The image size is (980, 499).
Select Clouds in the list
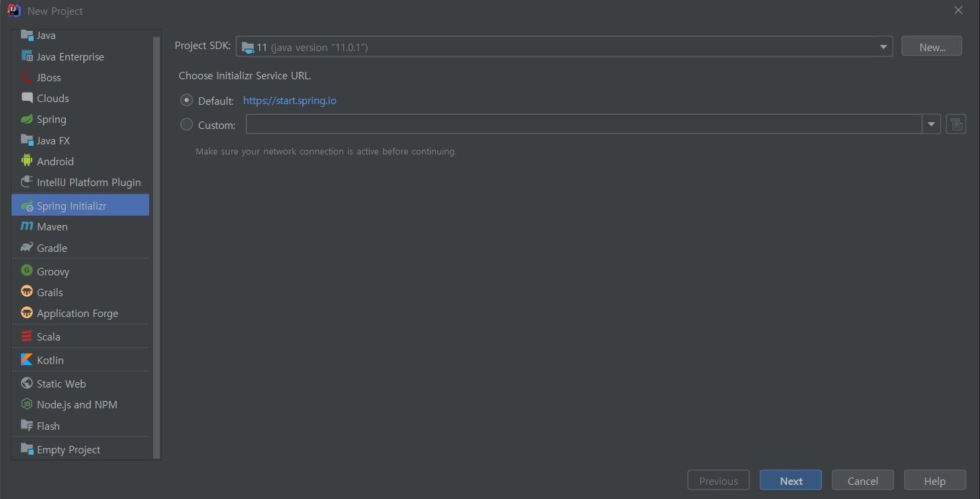pyautogui.click(x=53, y=98)
